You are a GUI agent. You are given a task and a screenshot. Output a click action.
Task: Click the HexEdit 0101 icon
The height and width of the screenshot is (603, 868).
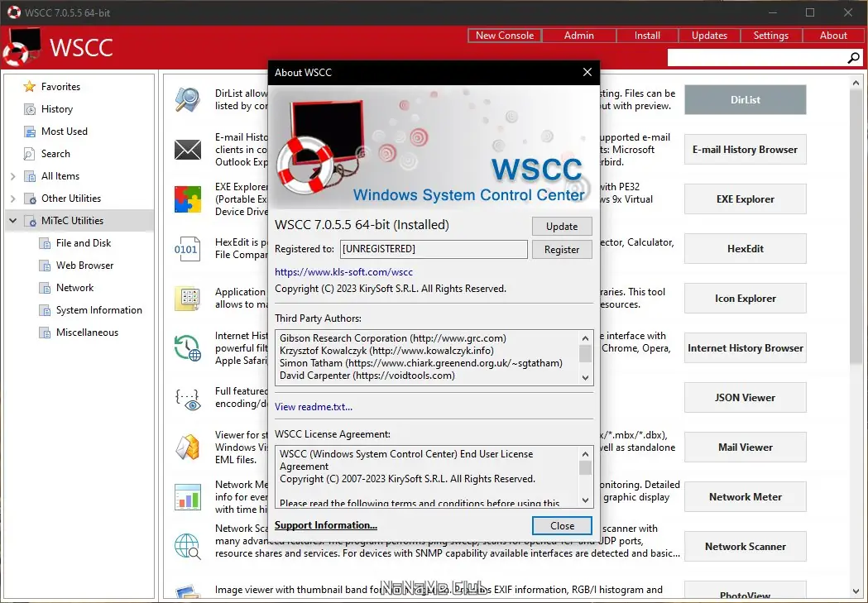coord(186,249)
